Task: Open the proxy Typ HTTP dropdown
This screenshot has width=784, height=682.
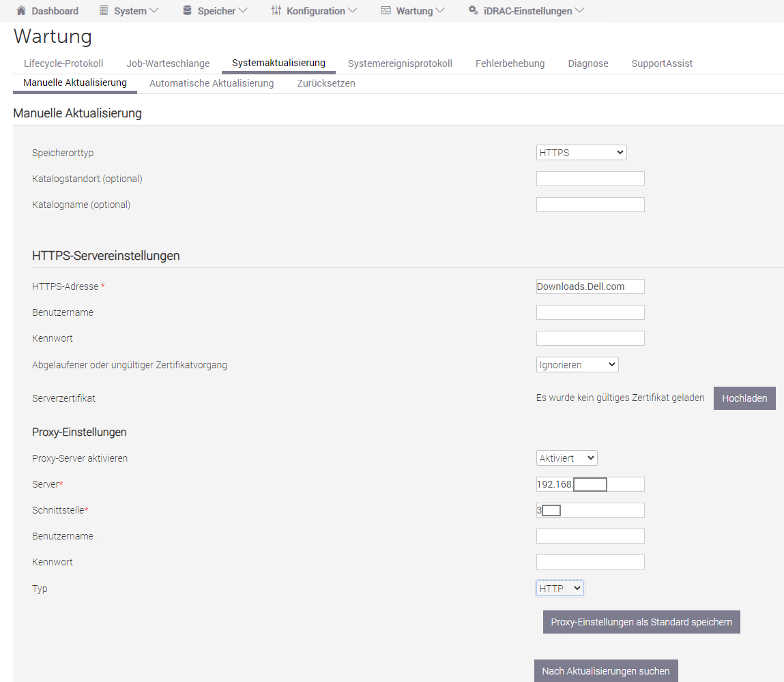Action: [x=560, y=589]
